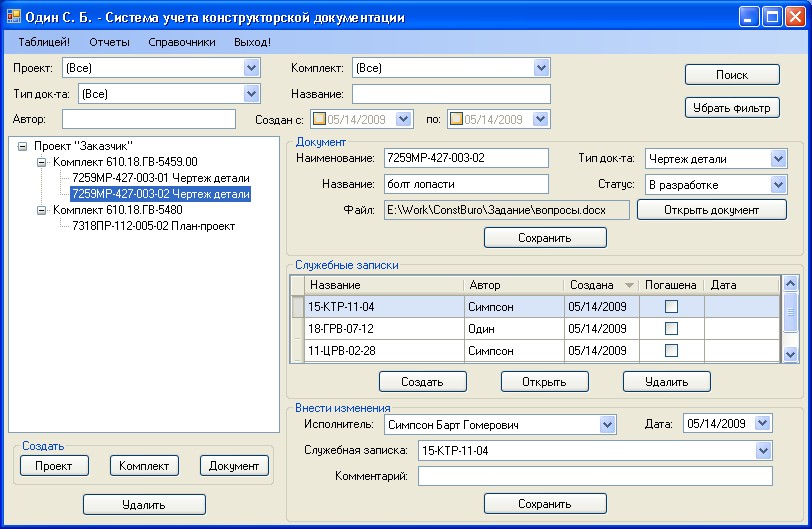Click into the Комментарий text field
The image size is (812, 529).
click(595, 476)
